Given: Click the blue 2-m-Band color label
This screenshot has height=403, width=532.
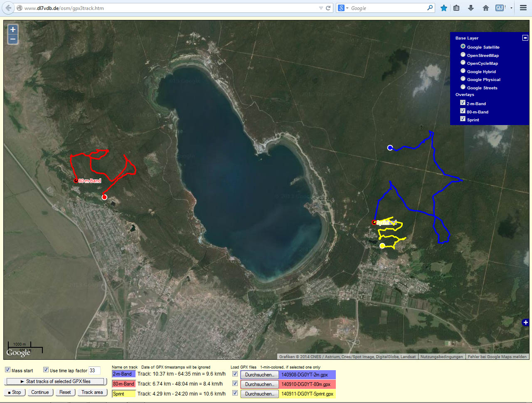Looking at the screenshot, I should coord(123,374).
